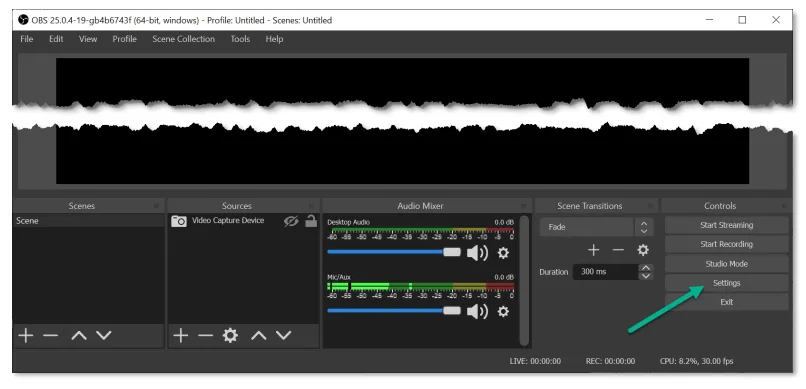806x389 pixels.
Task: Add a new source with plus icon
Action: (180, 336)
